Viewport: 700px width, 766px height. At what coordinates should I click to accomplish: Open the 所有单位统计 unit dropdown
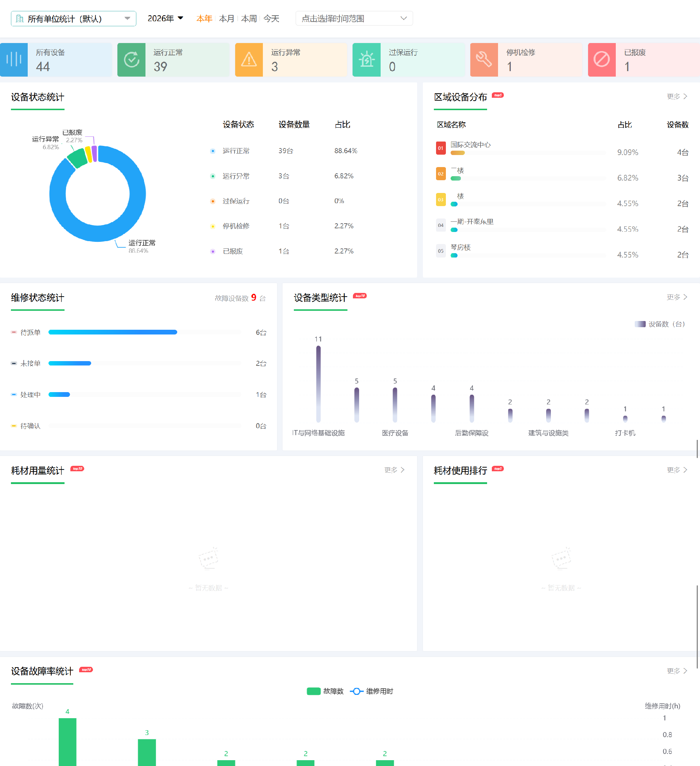coord(73,19)
